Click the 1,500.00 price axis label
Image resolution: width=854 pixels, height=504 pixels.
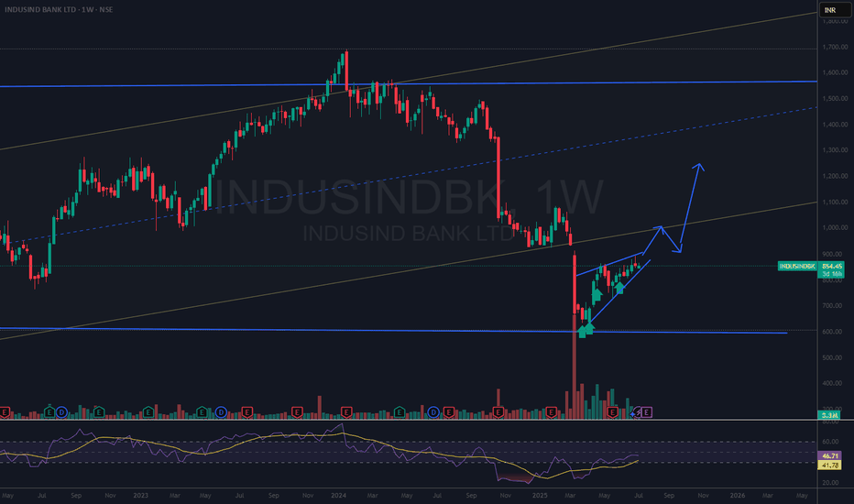pos(835,99)
